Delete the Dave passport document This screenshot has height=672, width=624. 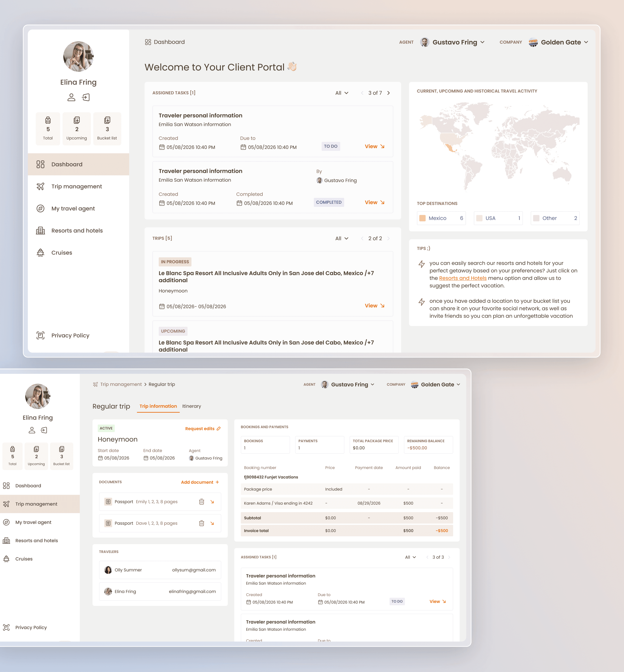(x=202, y=523)
